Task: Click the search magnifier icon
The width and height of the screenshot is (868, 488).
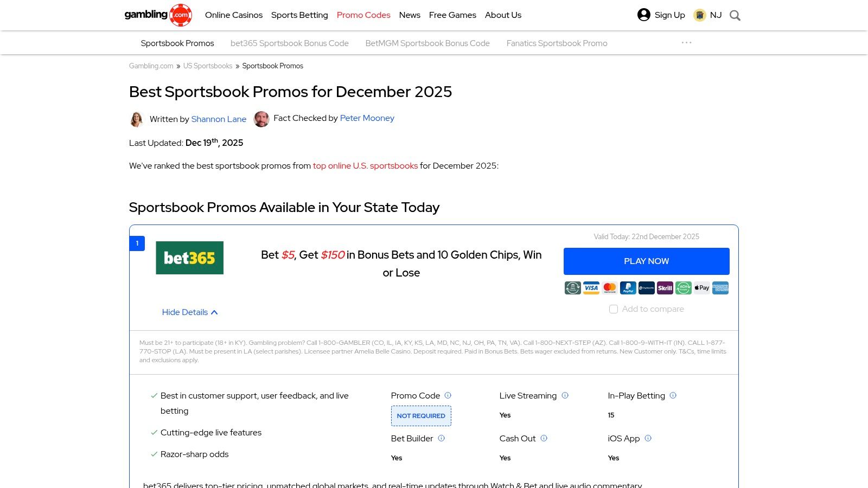Action: pyautogui.click(x=735, y=16)
